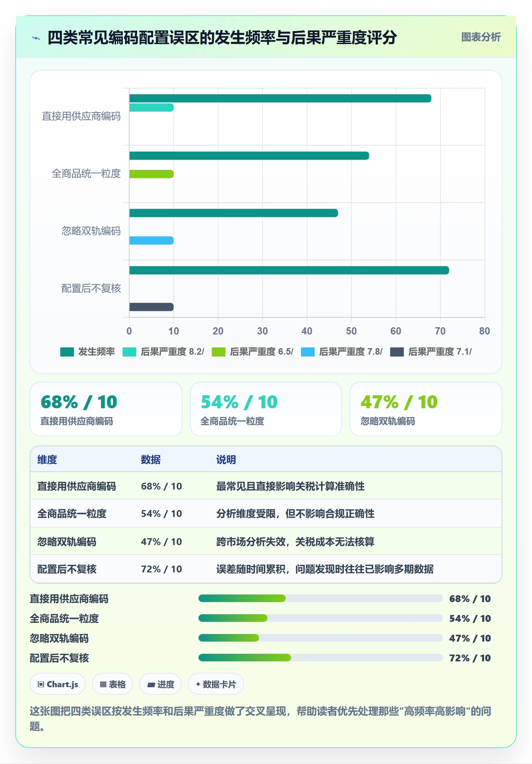The width and height of the screenshot is (532, 764).
Task: Click description 误差随时间累积 in table
Action: pos(251,569)
